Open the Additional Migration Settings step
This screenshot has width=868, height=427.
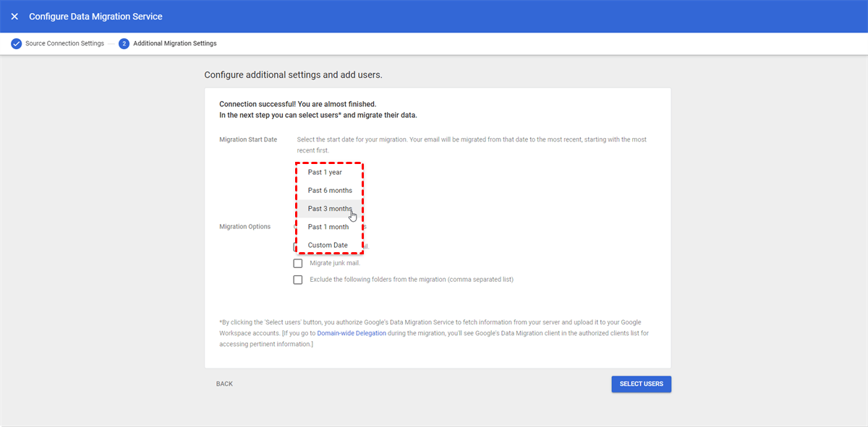174,43
